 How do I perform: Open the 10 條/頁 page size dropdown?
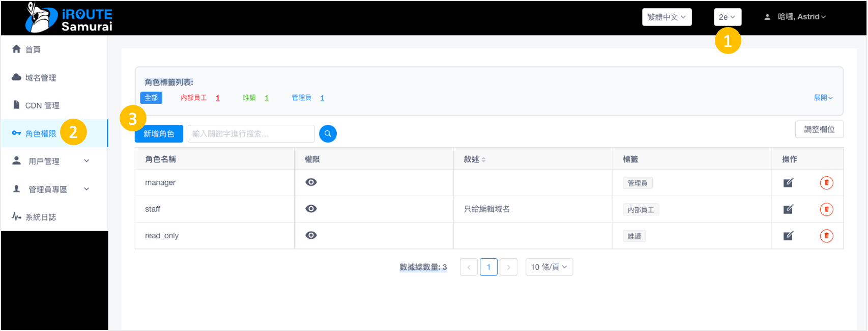tap(548, 267)
